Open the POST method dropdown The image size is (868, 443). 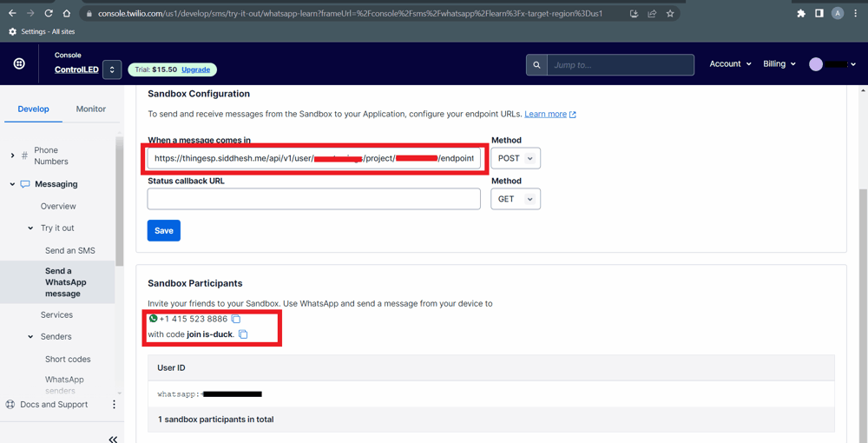pos(516,158)
